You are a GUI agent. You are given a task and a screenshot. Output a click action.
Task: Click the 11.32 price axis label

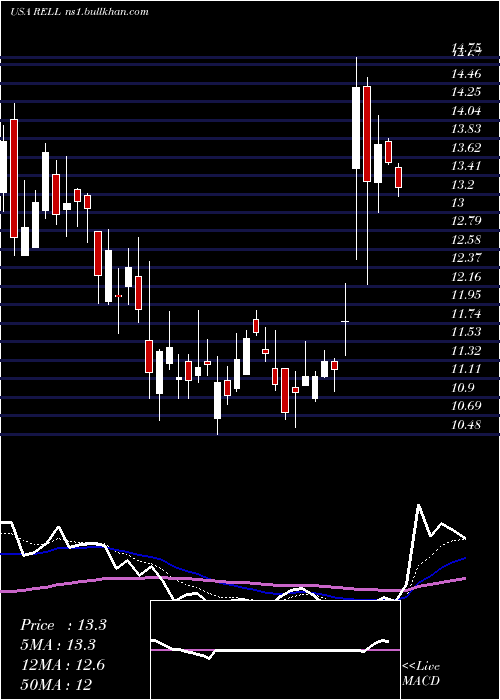point(467,351)
